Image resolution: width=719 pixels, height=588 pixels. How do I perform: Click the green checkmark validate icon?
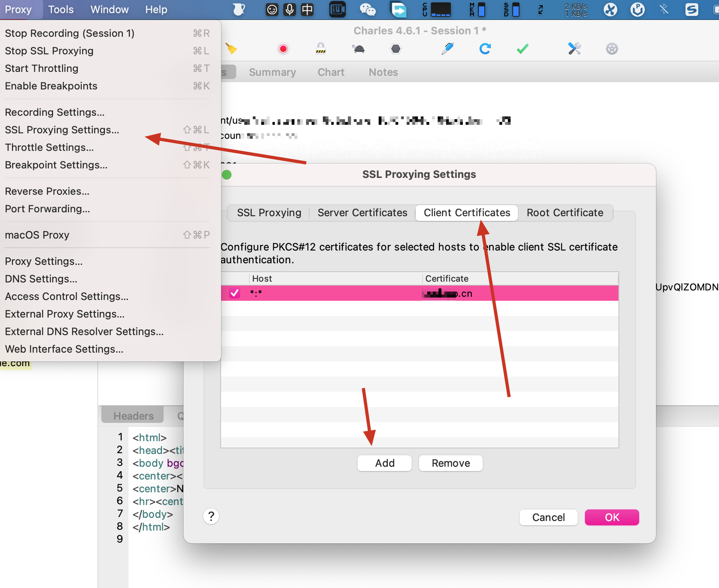(x=522, y=49)
